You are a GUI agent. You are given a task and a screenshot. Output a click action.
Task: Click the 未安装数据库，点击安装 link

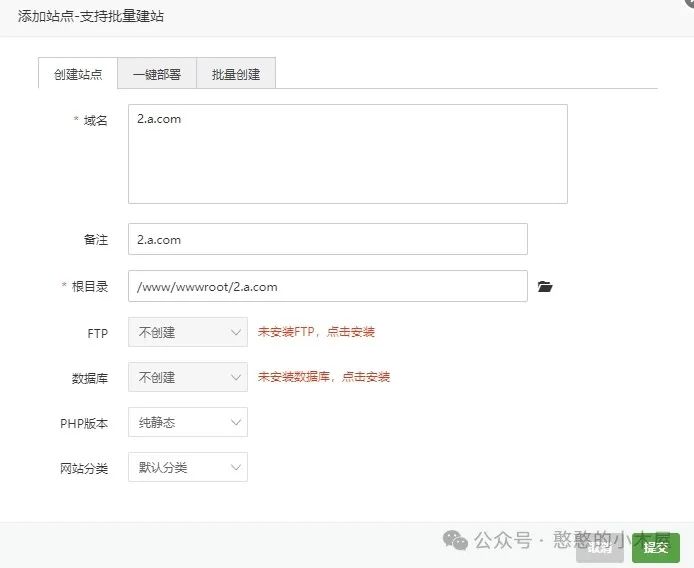[323, 377]
